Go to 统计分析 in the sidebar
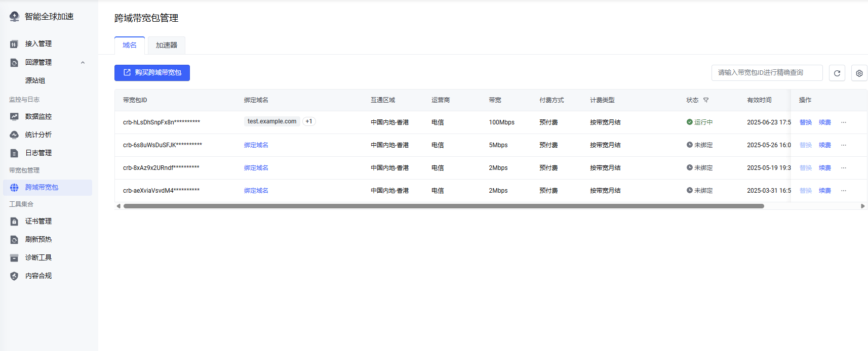Image resolution: width=868 pixels, height=351 pixels. click(38, 135)
